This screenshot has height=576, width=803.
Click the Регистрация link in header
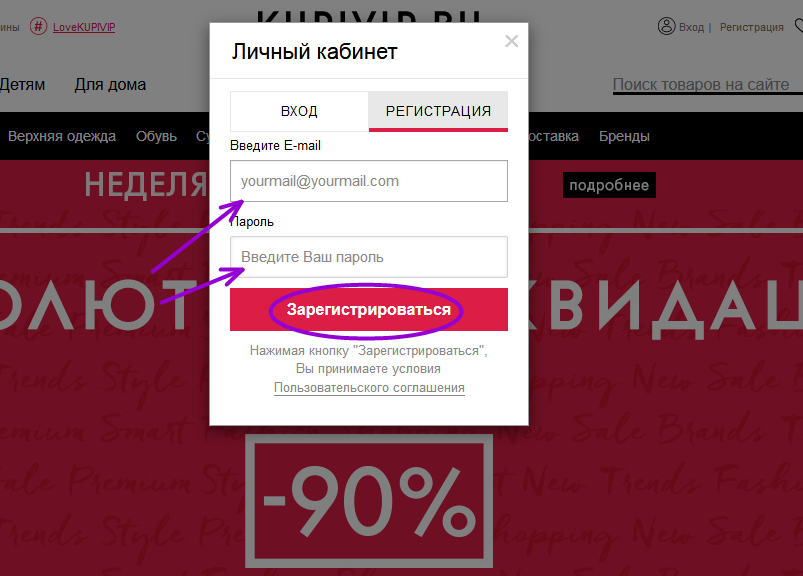click(751, 27)
